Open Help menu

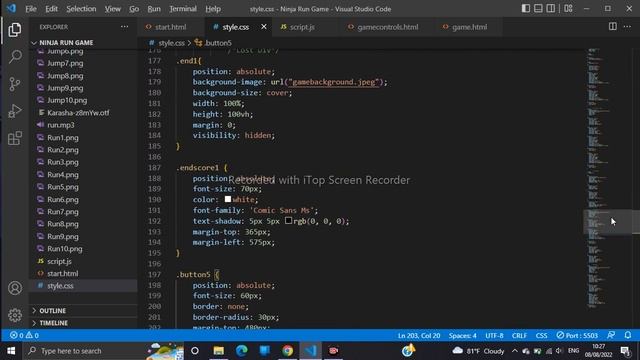[213, 9]
